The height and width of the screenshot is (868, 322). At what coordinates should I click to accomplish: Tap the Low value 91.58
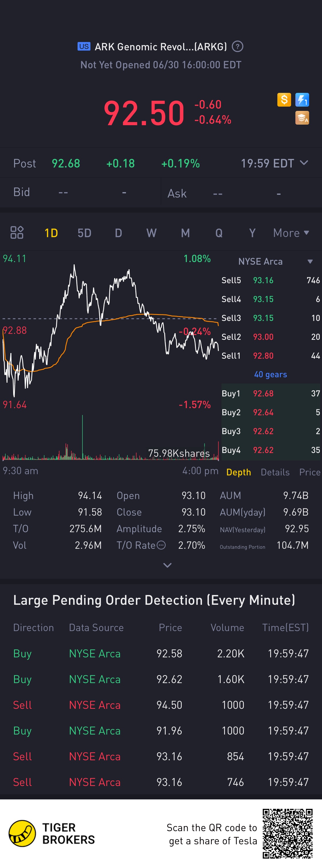[x=90, y=512]
